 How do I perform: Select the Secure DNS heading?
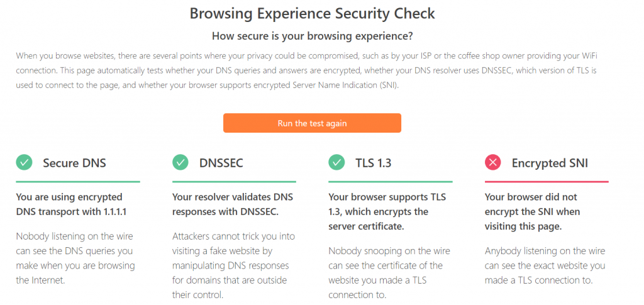(x=74, y=164)
